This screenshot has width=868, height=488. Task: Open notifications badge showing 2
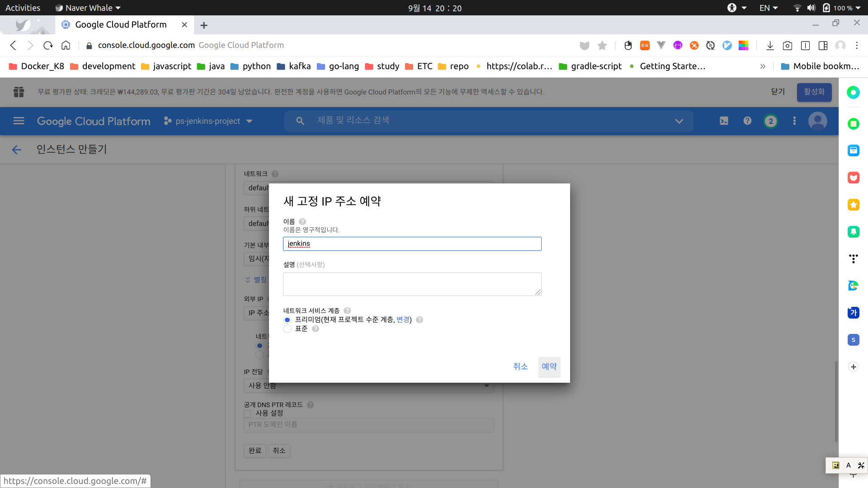pos(771,121)
